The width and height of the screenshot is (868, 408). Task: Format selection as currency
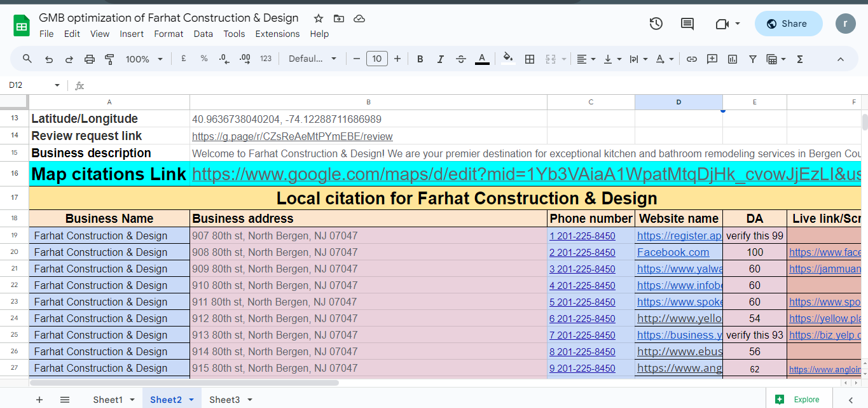coord(183,58)
